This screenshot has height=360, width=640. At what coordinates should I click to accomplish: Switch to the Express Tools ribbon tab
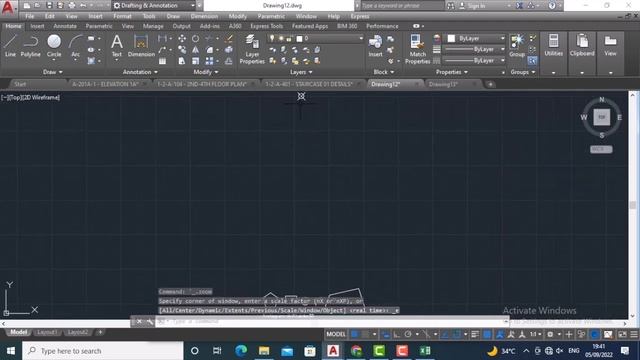click(267, 26)
